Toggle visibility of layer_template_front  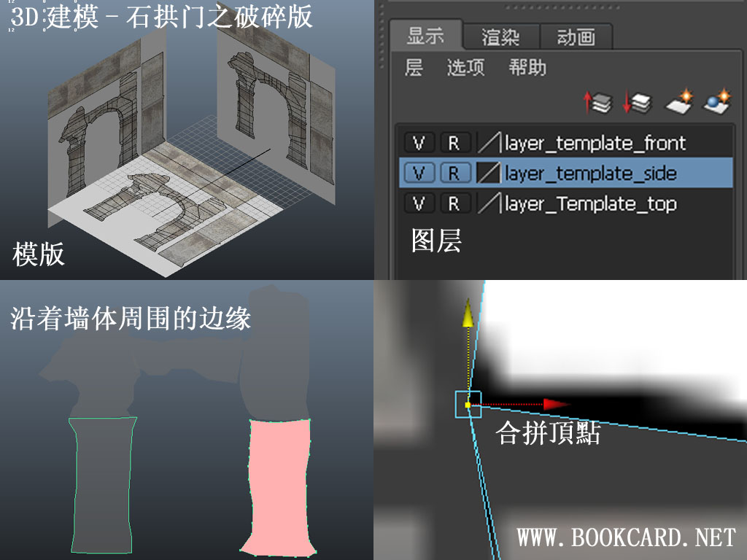point(419,143)
